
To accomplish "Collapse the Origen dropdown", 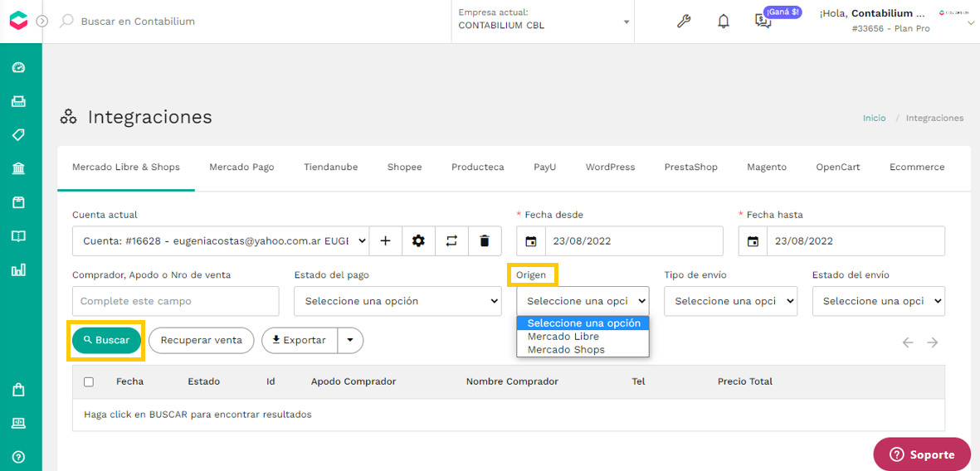I will click(583, 301).
